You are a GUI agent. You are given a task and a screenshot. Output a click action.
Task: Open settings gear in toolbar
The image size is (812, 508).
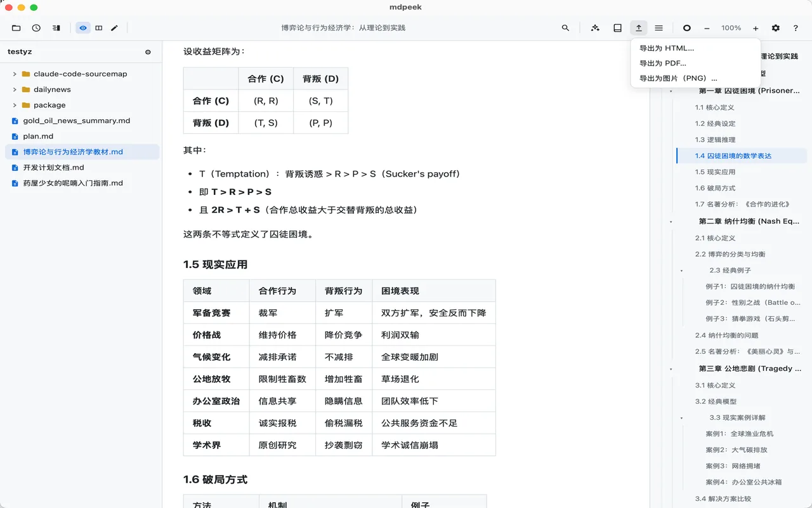pyautogui.click(x=776, y=28)
